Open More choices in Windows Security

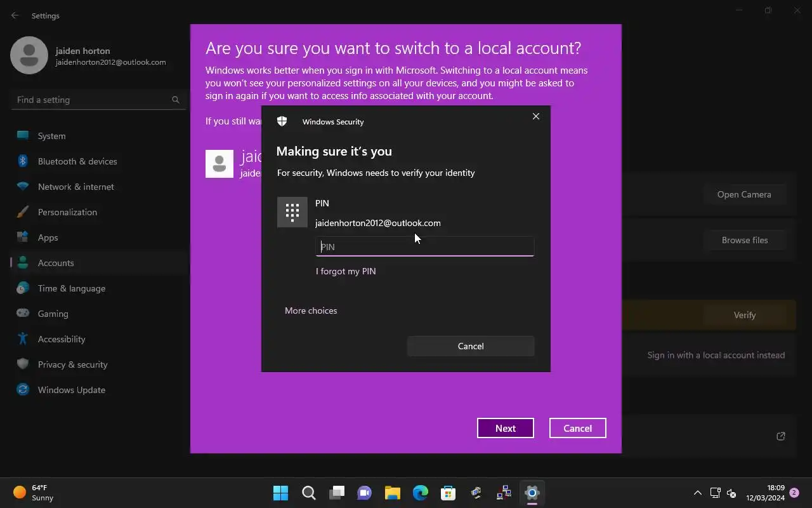(x=311, y=311)
